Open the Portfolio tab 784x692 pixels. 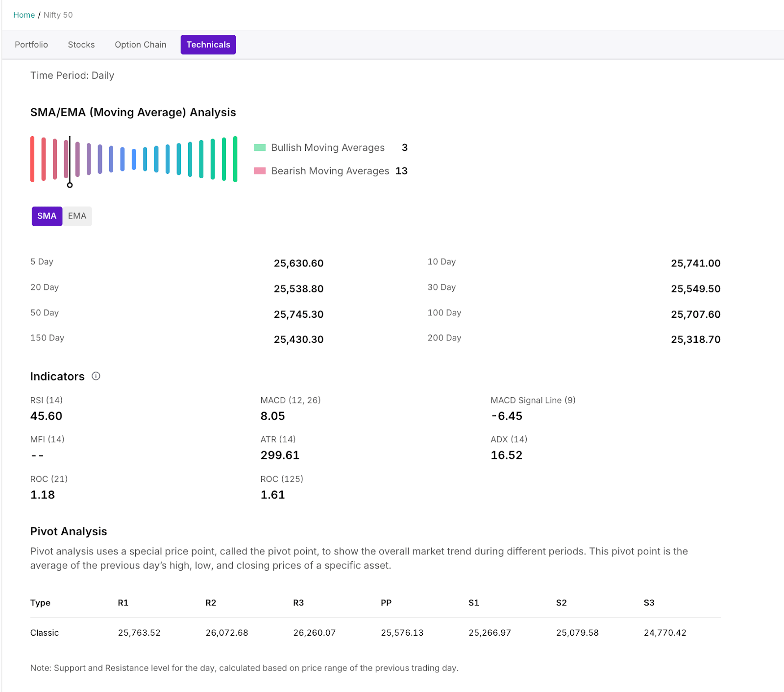[31, 45]
